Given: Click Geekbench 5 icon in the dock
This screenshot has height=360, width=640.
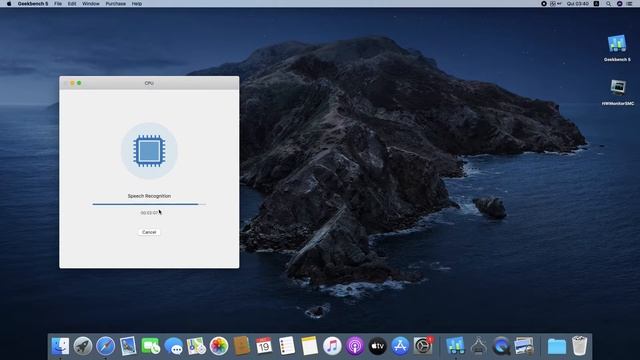Looking at the screenshot, I should [455, 346].
